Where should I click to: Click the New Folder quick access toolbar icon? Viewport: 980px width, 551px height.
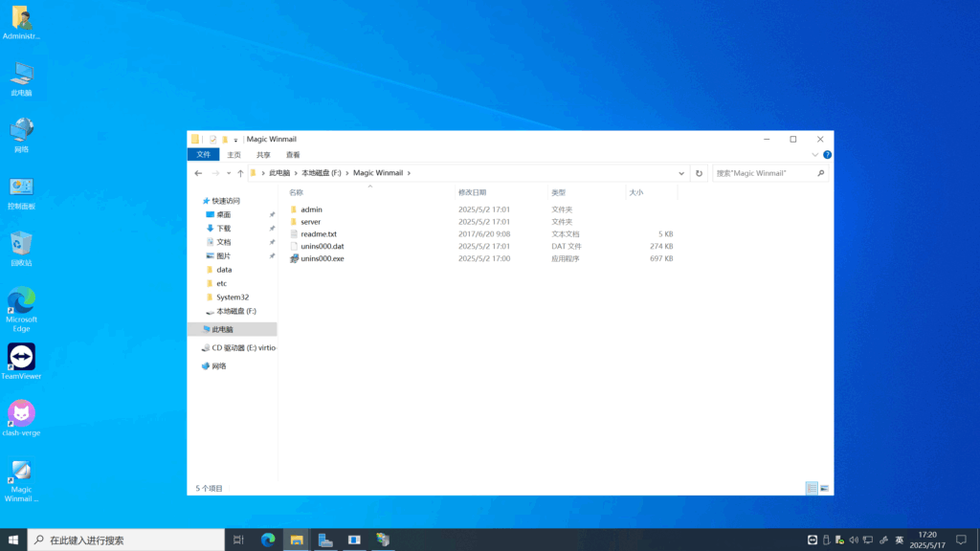click(x=225, y=140)
